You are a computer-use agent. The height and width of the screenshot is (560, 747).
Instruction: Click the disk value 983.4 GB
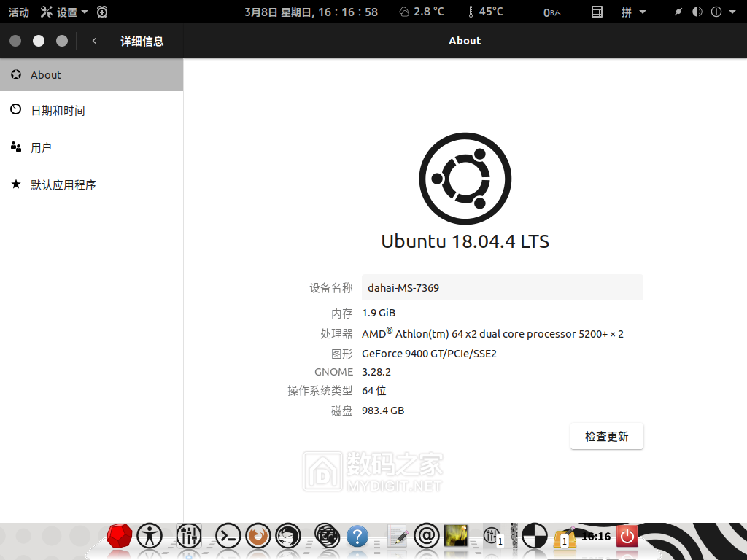click(383, 411)
